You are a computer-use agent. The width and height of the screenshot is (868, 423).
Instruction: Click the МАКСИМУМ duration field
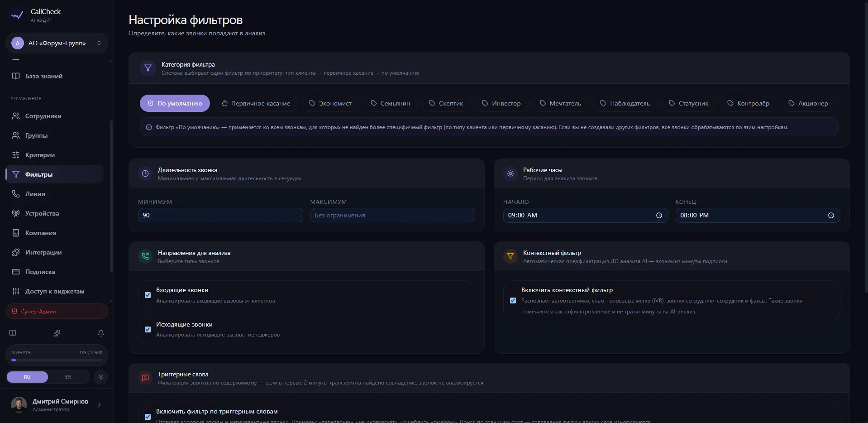[x=392, y=215]
